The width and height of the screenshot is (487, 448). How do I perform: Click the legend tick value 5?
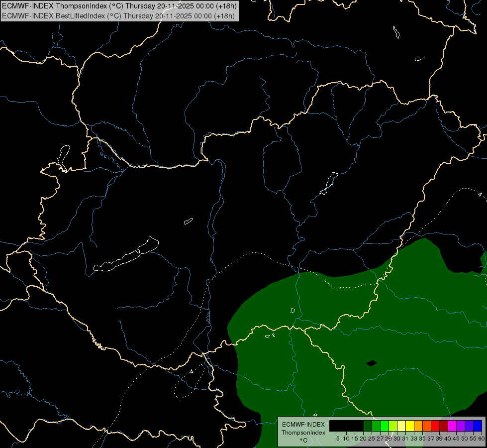pyautogui.click(x=338, y=439)
